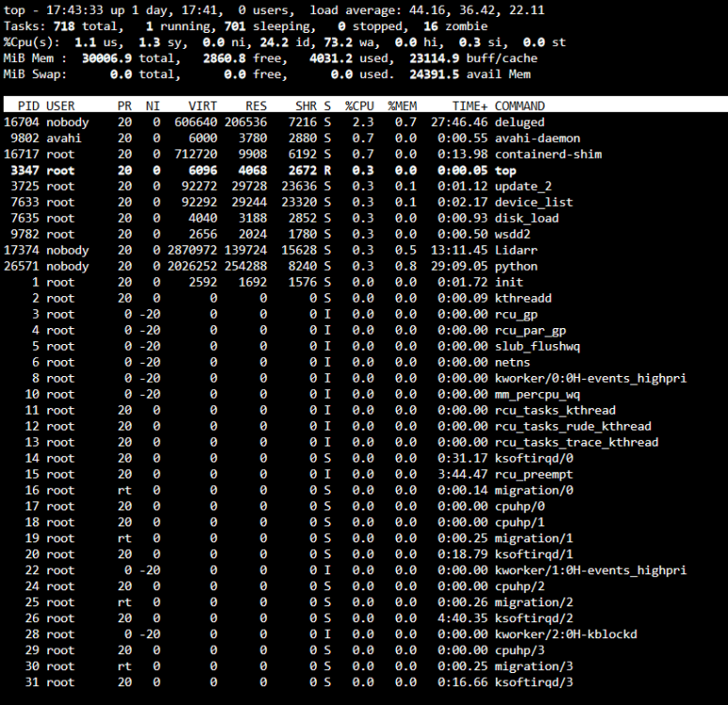Select the migration/2 command
This screenshot has height=705, width=728.
[534, 603]
